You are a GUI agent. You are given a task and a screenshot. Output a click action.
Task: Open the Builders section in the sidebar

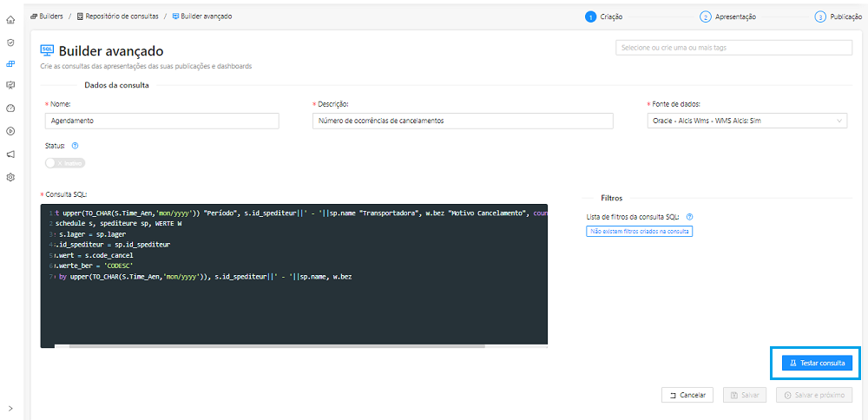point(10,63)
